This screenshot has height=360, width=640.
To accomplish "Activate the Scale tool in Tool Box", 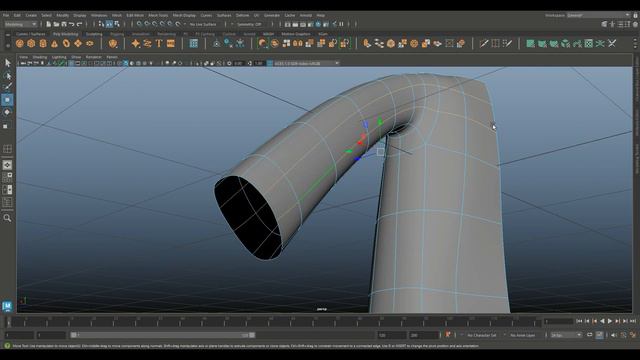I will point(6,126).
